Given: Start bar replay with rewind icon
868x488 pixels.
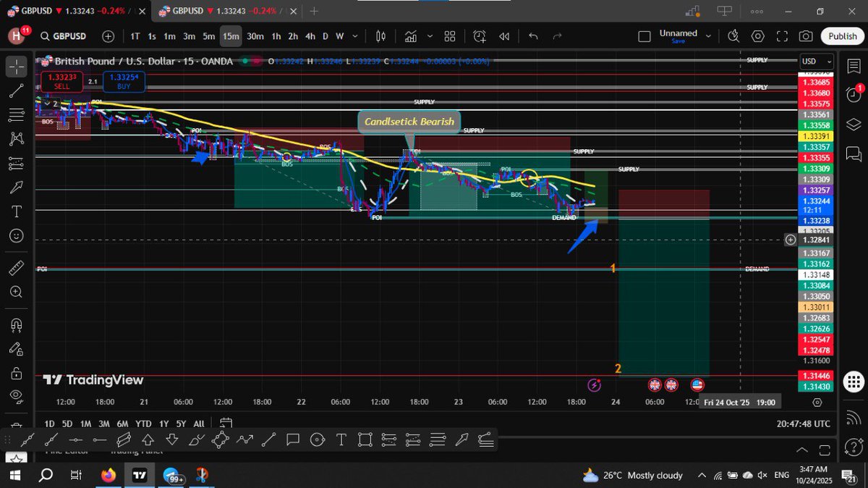Looking at the screenshot, I should coord(504,36).
